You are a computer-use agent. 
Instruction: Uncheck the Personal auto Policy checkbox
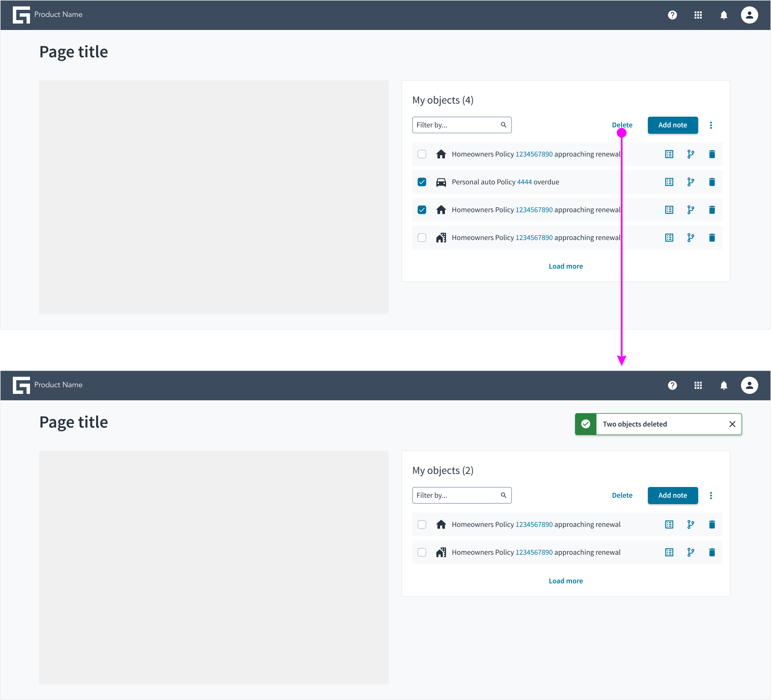(x=422, y=182)
